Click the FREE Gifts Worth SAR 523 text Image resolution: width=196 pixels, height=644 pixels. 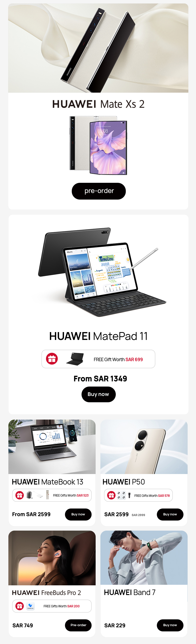71,496
